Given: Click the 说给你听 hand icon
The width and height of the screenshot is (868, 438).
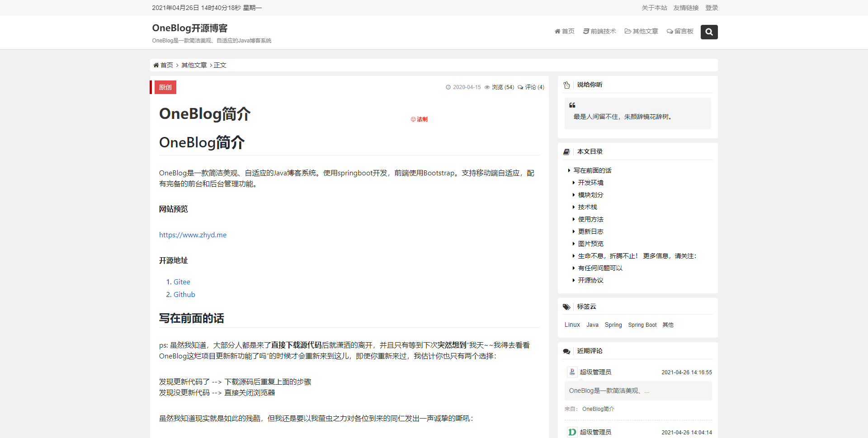Looking at the screenshot, I should pyautogui.click(x=566, y=85).
